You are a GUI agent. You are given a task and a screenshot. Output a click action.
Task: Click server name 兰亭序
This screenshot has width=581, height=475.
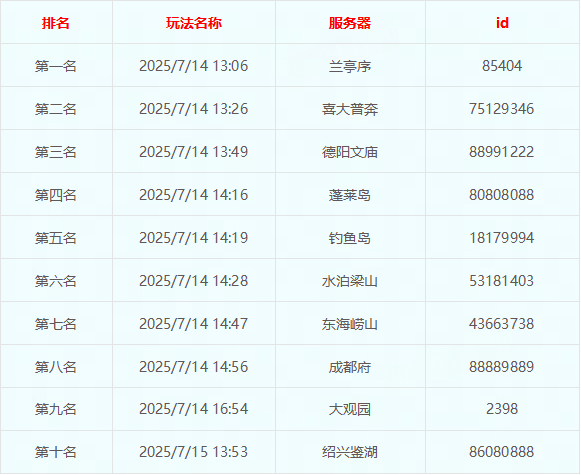[x=350, y=66]
